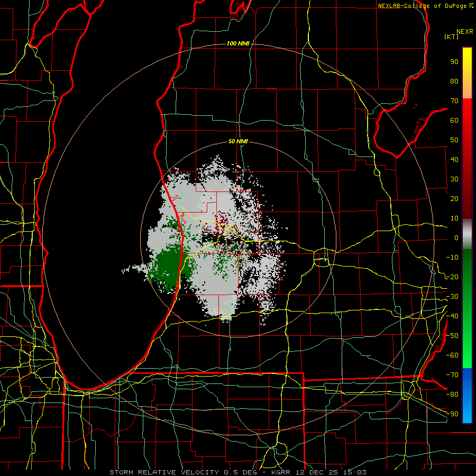476x476 pixels.
Task: Click the 60 value on the velocity scale
Action: 454,121
